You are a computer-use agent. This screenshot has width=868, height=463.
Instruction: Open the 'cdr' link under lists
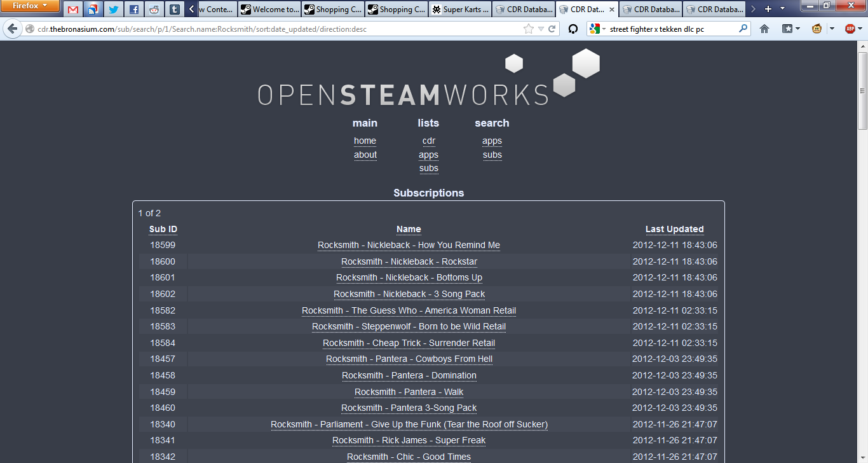429,141
